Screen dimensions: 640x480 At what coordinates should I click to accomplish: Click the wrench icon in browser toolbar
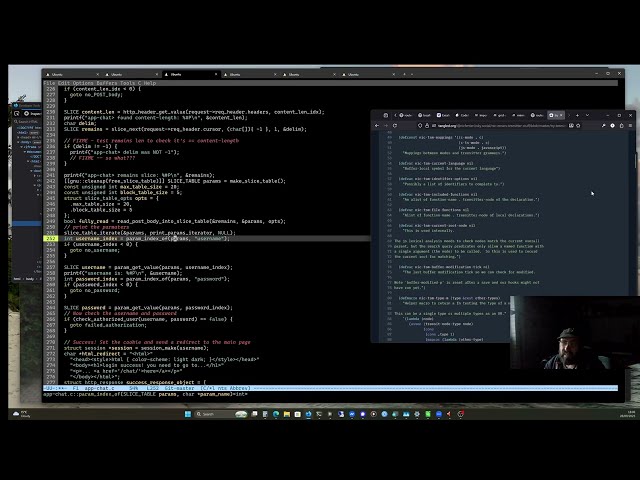(603, 126)
